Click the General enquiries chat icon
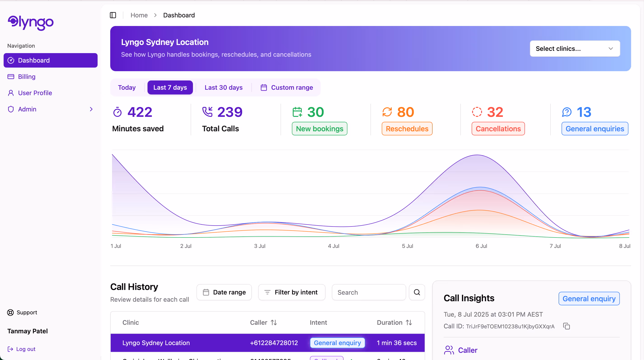The width and height of the screenshot is (644, 360). pos(567,112)
